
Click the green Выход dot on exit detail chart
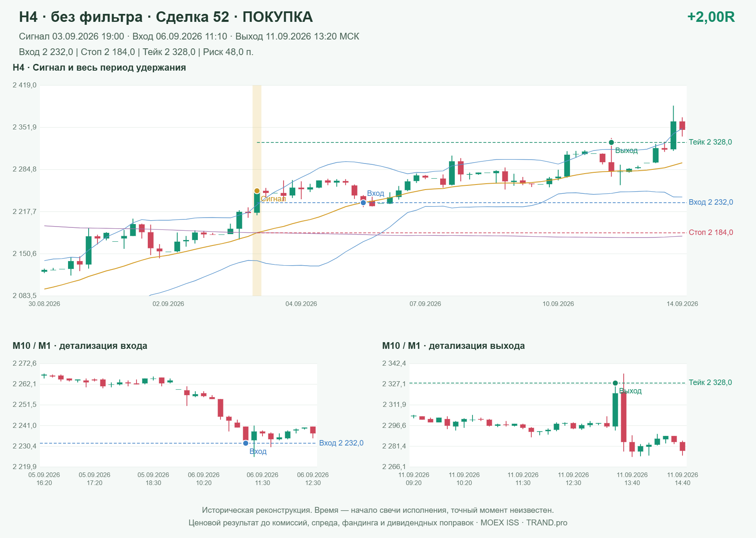(x=615, y=383)
